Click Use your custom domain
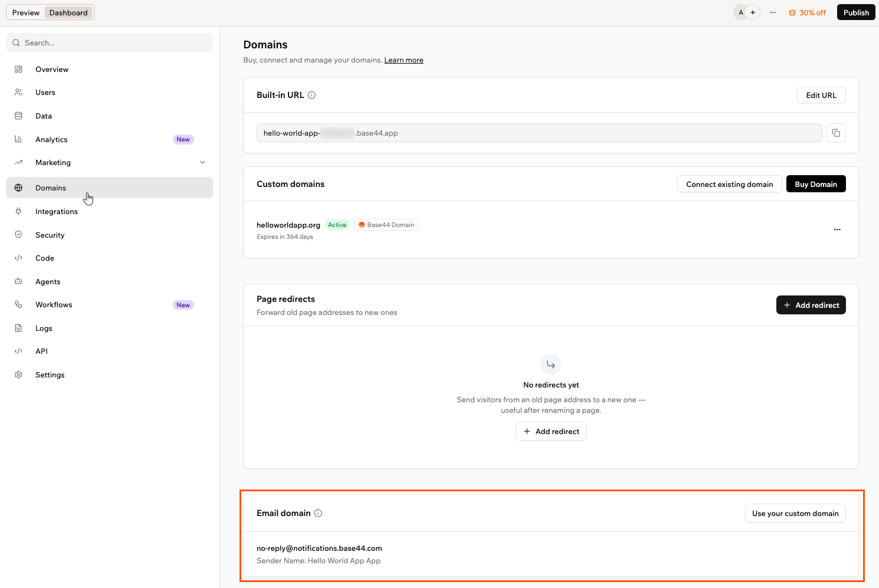Screen dimensions: 879x588 tap(795, 513)
